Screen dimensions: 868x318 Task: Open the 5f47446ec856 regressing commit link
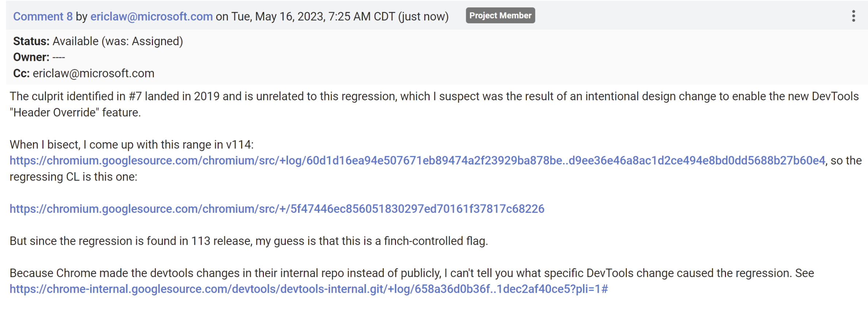click(x=277, y=209)
